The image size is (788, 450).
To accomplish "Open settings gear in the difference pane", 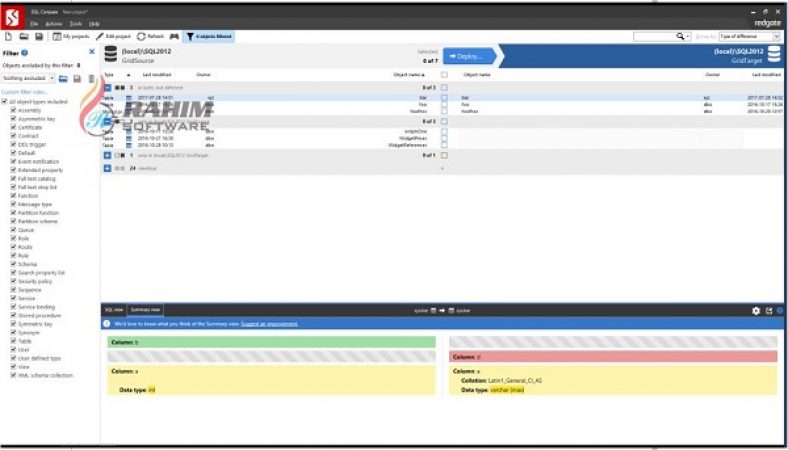I will click(756, 311).
